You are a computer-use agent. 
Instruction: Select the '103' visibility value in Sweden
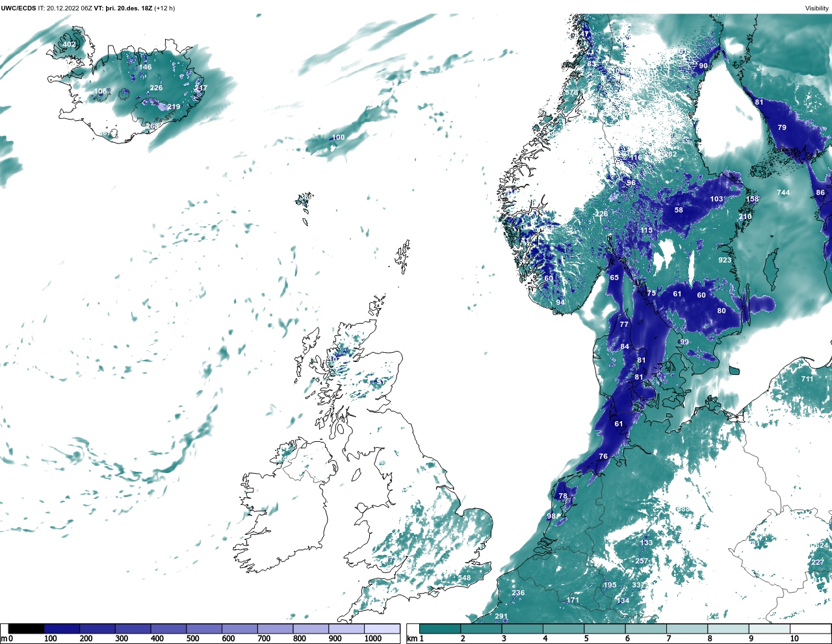pos(716,200)
